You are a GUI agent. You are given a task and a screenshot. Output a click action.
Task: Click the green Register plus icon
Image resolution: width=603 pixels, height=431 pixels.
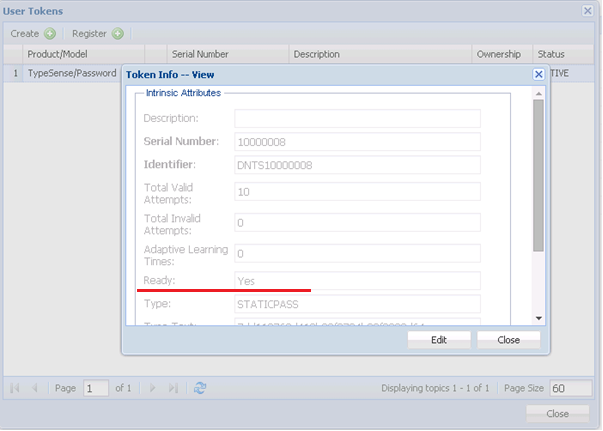(x=118, y=34)
